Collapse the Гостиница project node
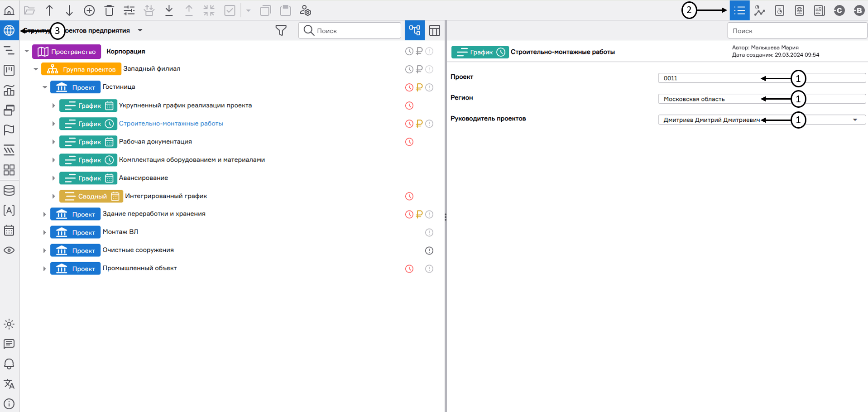Viewport: 868px width, 412px height. pos(45,87)
